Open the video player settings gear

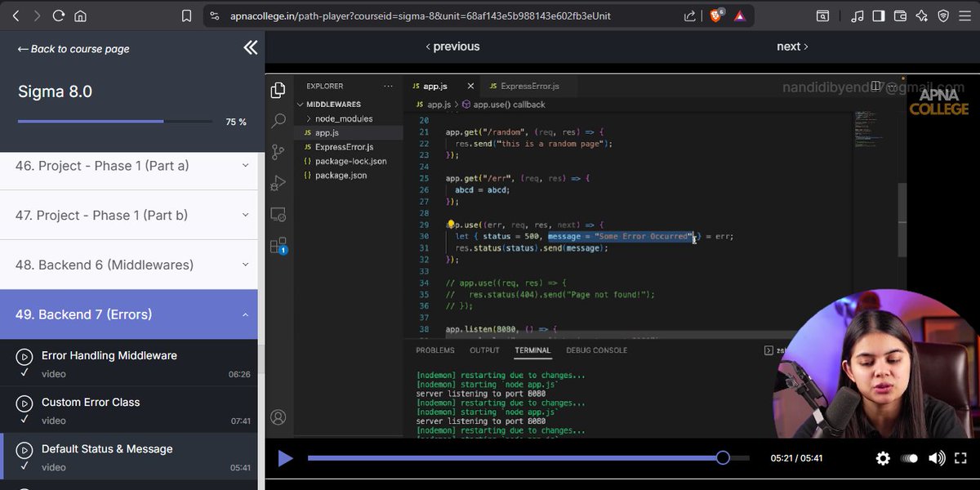883,458
